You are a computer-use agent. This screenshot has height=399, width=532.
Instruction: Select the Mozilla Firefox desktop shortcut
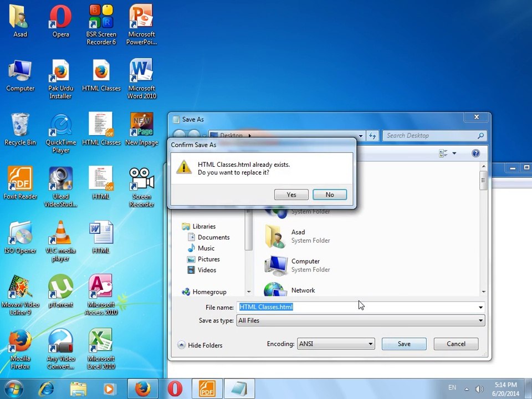tap(20, 349)
